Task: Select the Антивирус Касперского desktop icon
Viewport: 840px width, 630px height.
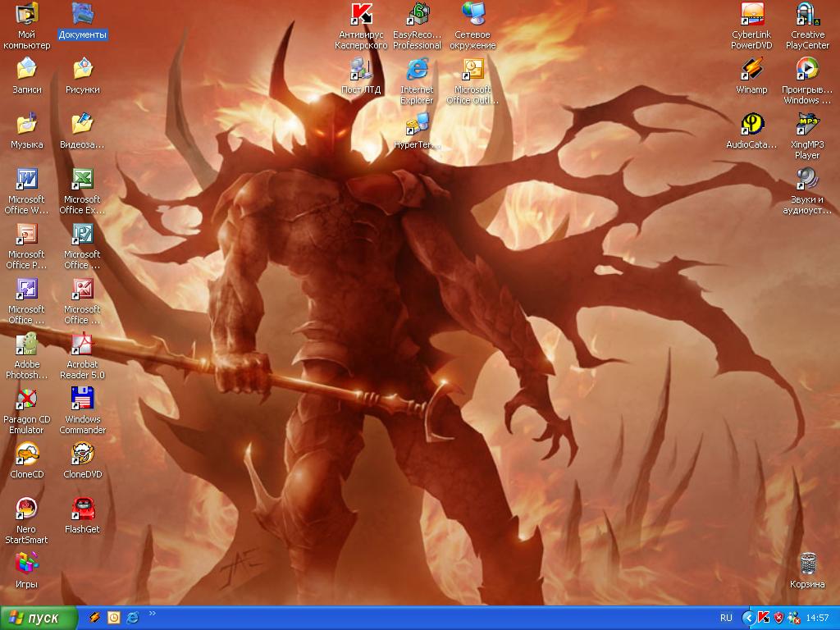Action: tap(361, 15)
